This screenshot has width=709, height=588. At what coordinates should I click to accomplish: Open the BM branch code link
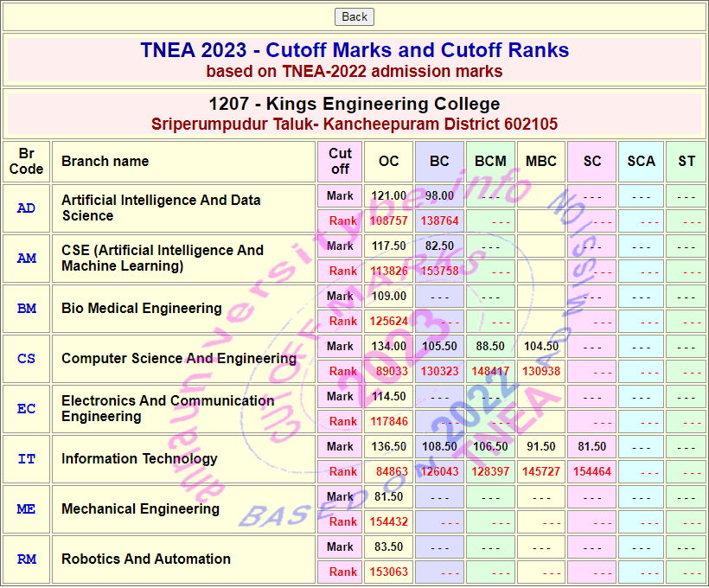[x=26, y=309]
